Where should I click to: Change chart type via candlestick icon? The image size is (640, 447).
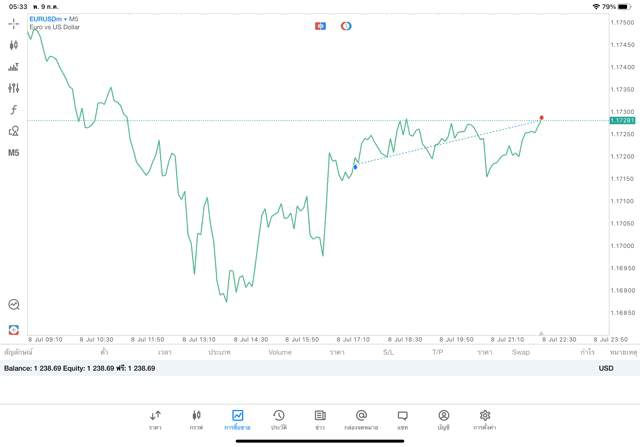[x=14, y=45]
